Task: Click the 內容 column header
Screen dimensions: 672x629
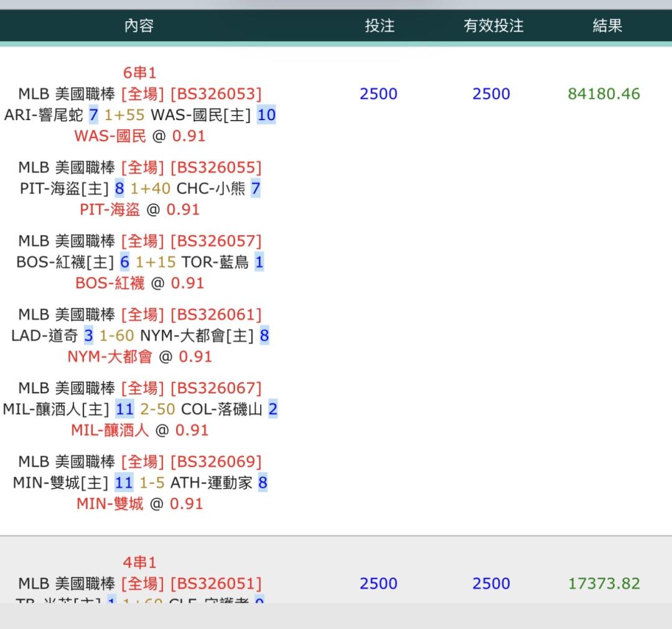Action: coord(139,26)
